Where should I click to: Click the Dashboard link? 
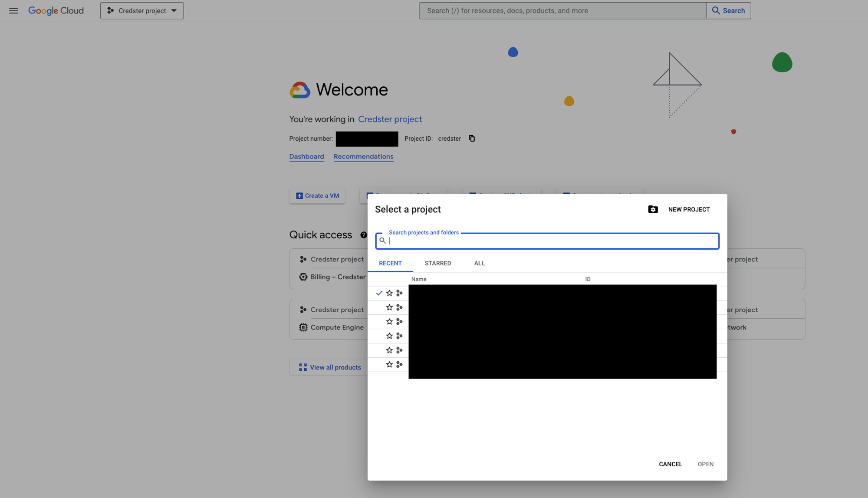(306, 157)
